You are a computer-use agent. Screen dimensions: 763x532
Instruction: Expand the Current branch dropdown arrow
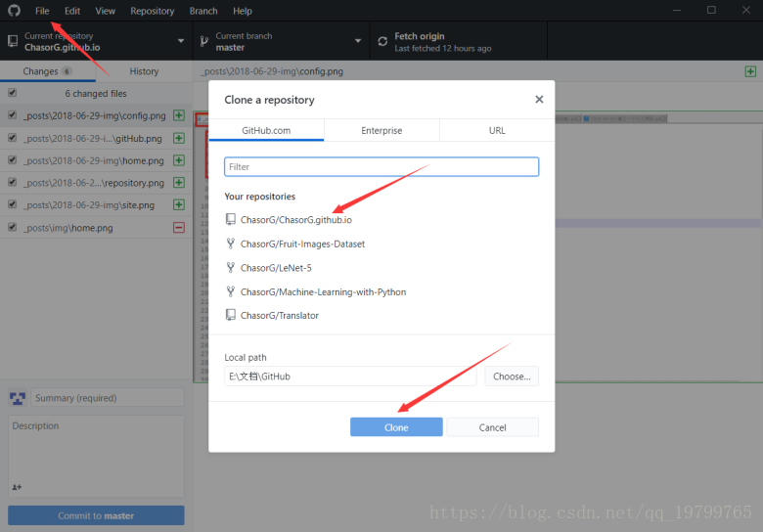point(358,41)
